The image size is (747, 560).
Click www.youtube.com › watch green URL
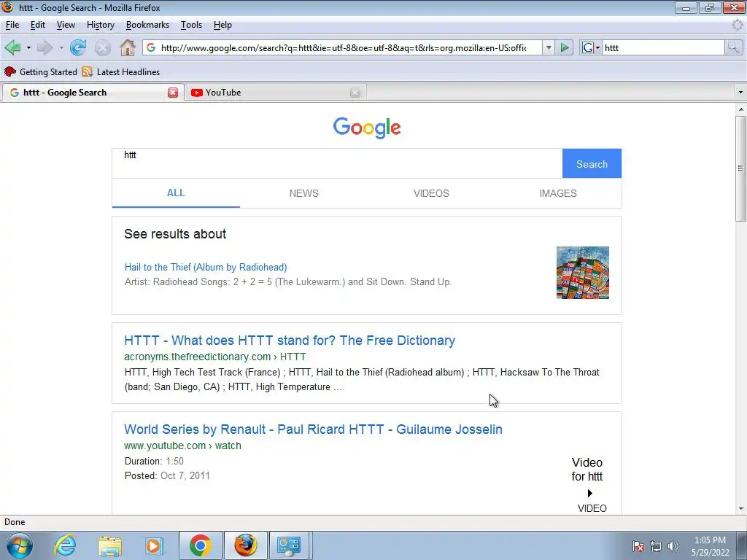click(182, 446)
